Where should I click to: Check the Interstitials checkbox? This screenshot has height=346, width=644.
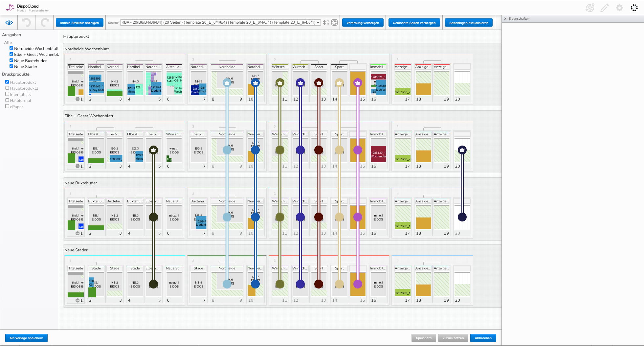click(7, 94)
